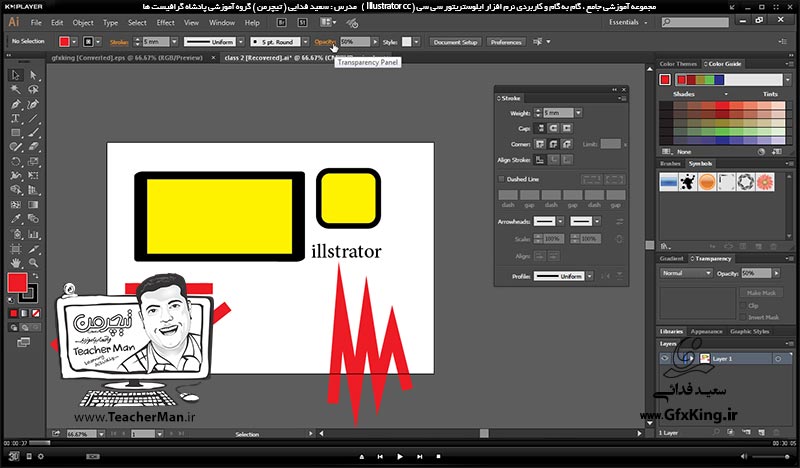Toggle the Clip checkbox in Transparency panel
Viewport: 800px width, 468px height.
(743, 305)
